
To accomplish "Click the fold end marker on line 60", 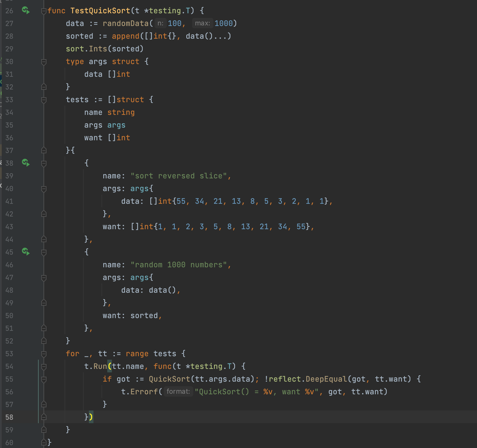I will pyautogui.click(x=44, y=442).
